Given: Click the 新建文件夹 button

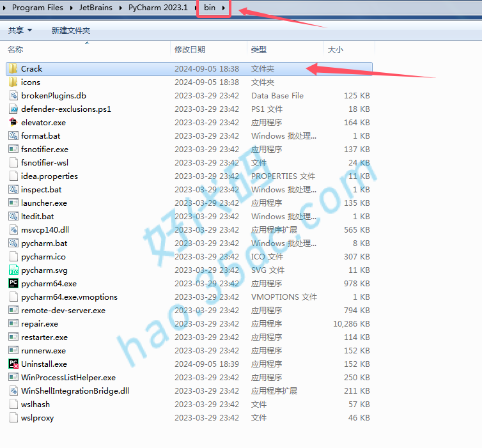Looking at the screenshot, I should pyautogui.click(x=71, y=30).
